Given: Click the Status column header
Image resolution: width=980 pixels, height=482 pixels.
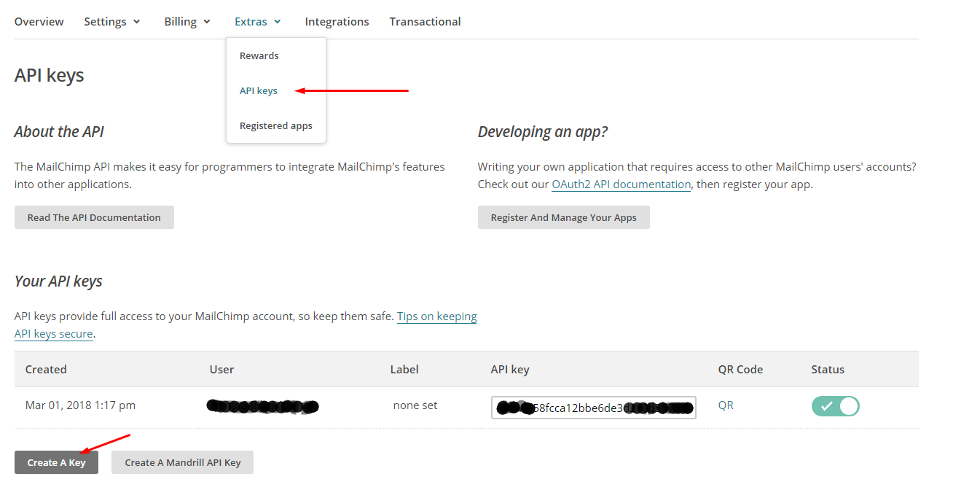Looking at the screenshot, I should pyautogui.click(x=828, y=369).
